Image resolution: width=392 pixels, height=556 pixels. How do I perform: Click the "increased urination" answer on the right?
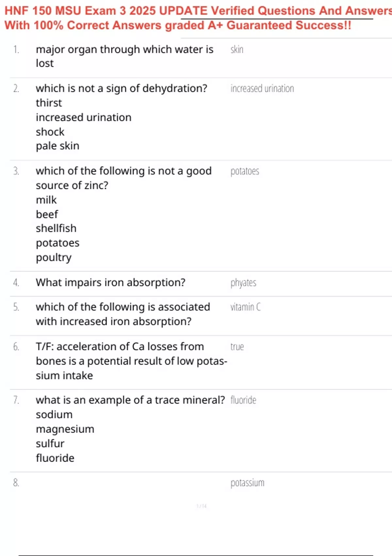coord(262,88)
